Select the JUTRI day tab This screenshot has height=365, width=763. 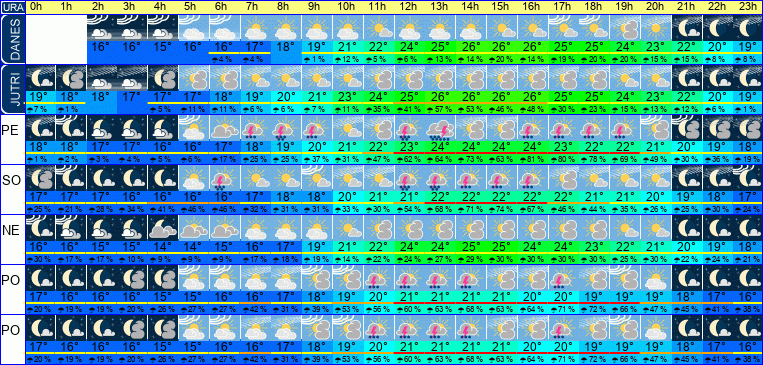tap(13, 89)
